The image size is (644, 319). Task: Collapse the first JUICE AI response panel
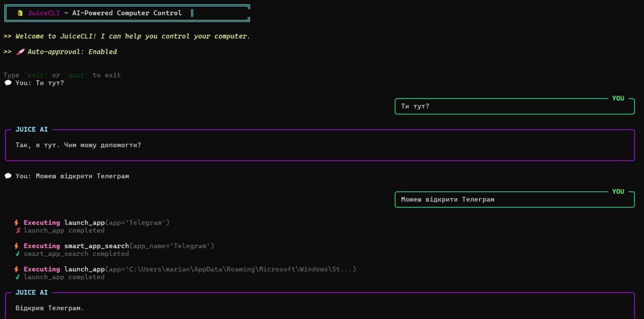(31, 129)
